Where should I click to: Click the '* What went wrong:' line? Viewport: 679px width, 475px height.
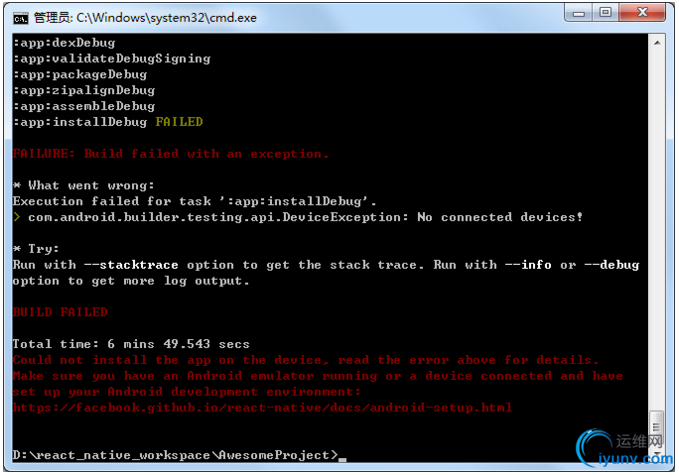point(83,185)
